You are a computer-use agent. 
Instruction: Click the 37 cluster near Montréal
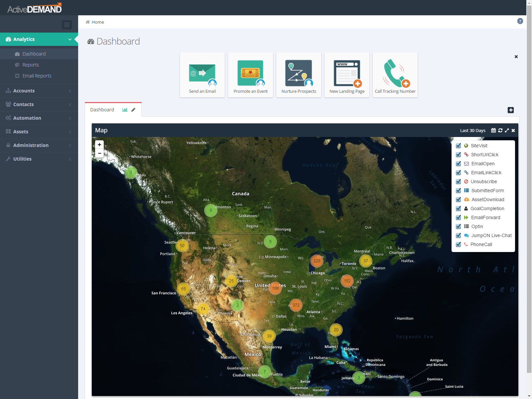pos(365,261)
